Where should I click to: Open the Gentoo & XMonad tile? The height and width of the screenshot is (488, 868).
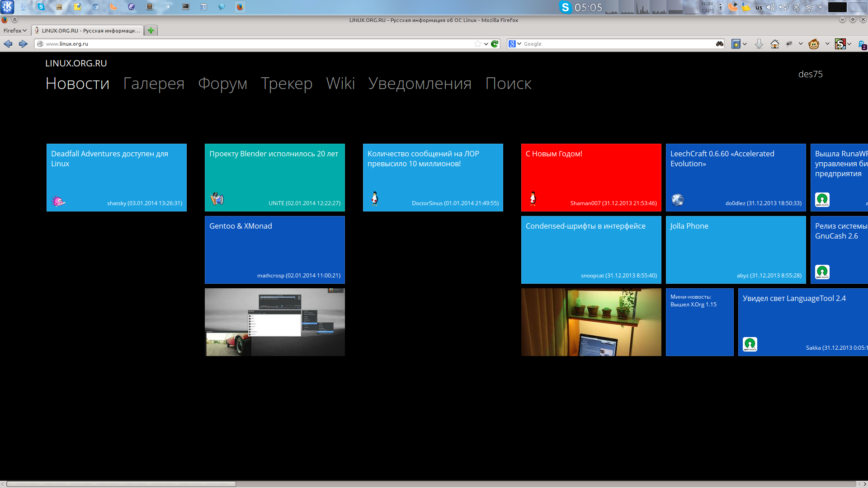275,250
